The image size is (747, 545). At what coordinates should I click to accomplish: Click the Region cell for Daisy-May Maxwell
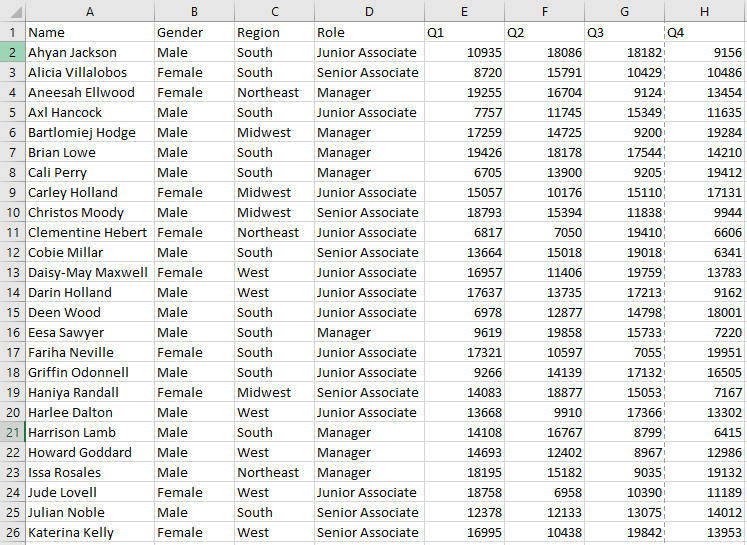pos(274,272)
